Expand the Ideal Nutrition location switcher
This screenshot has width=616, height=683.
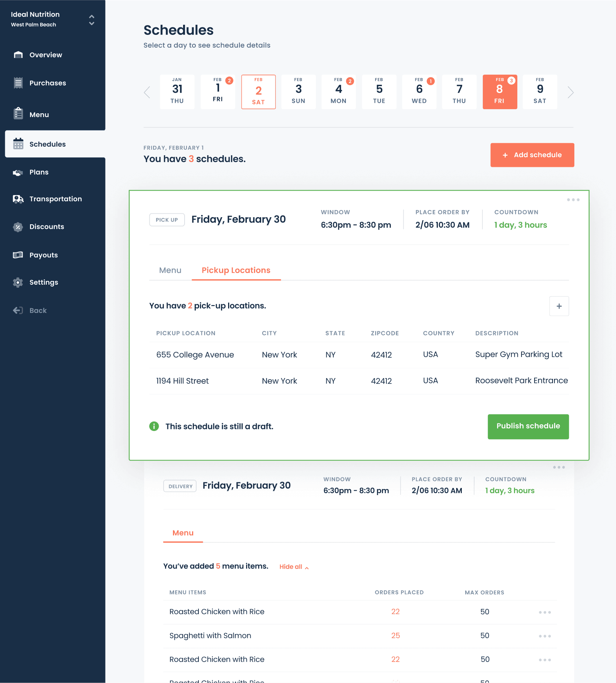pos(92,20)
